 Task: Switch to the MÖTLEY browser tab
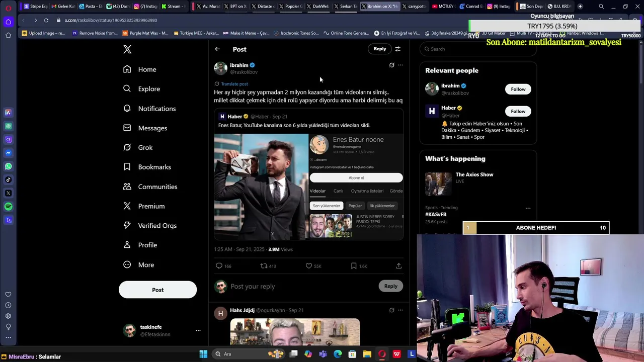click(443, 7)
